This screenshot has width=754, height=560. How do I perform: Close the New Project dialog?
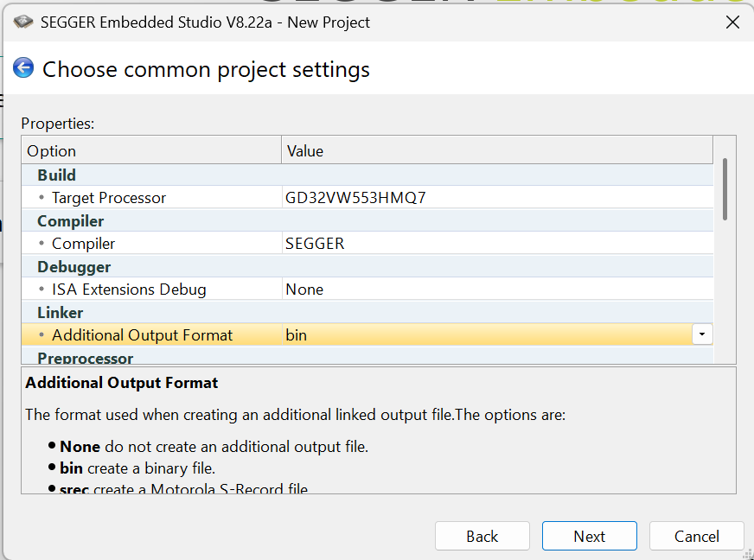pos(732,22)
